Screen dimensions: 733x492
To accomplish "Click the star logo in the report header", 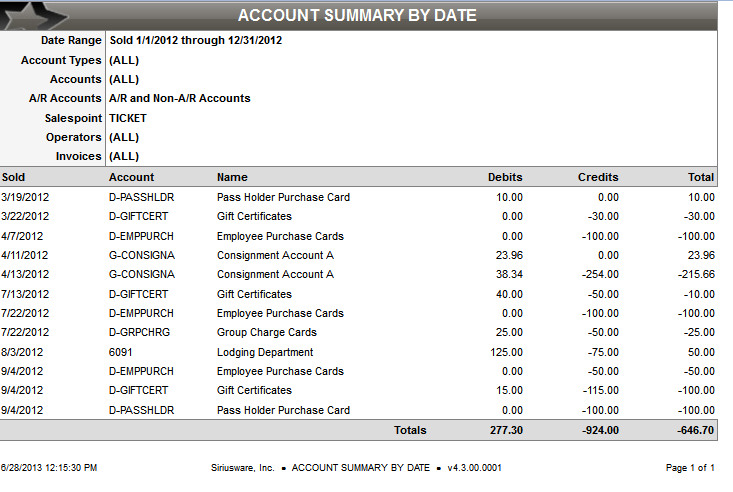I will tap(34, 16).
